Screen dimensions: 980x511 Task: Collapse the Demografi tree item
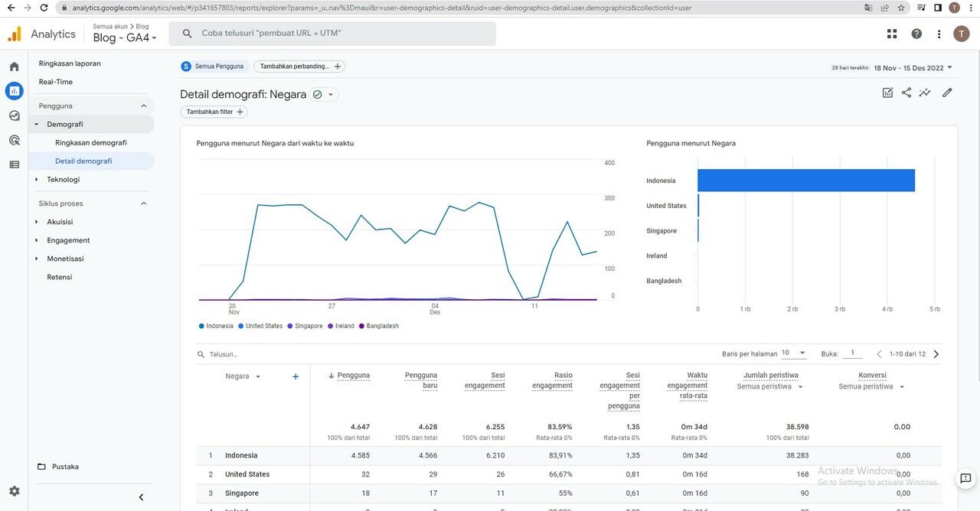(36, 124)
